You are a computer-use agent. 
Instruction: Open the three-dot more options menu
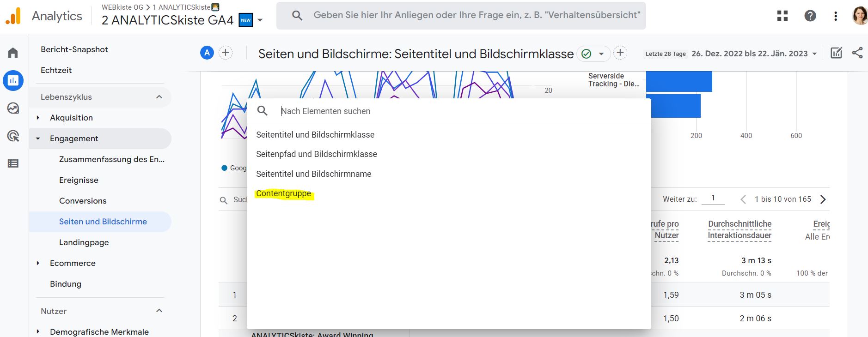pyautogui.click(x=836, y=16)
